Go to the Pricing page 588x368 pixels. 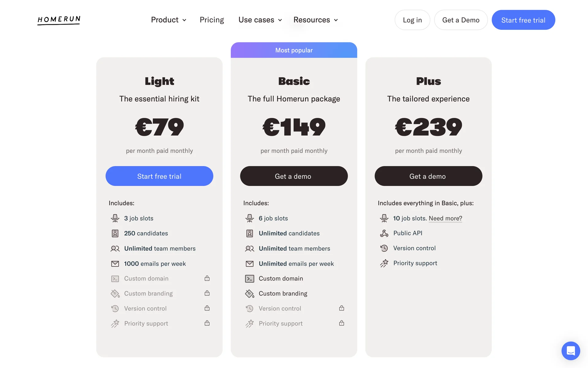point(212,20)
